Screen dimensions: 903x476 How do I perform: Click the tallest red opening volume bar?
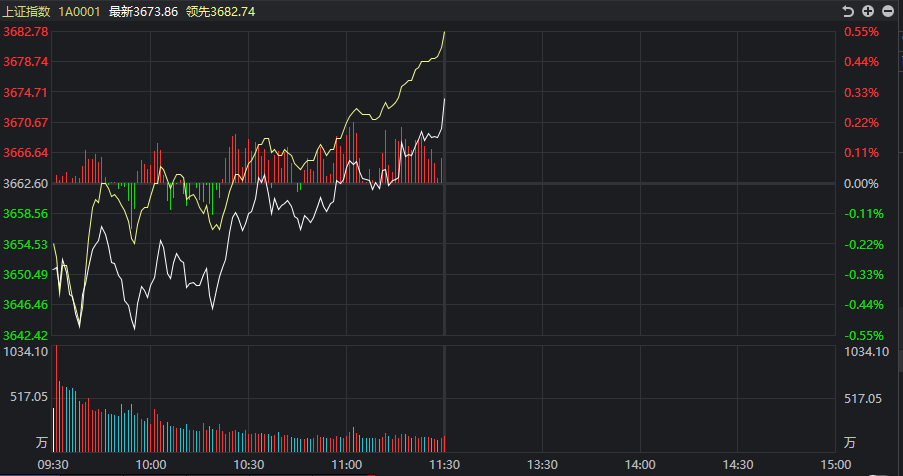(56, 399)
